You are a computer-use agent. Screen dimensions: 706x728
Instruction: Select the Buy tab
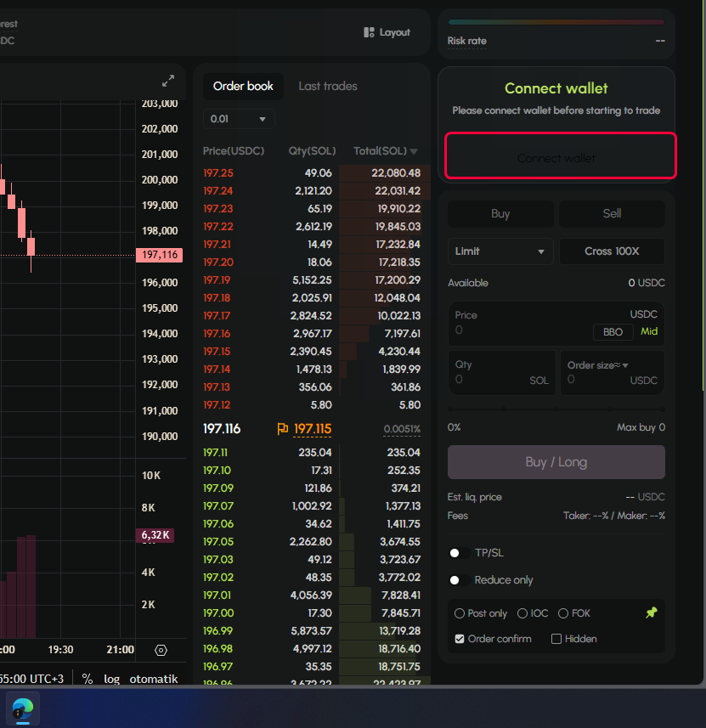point(500,213)
